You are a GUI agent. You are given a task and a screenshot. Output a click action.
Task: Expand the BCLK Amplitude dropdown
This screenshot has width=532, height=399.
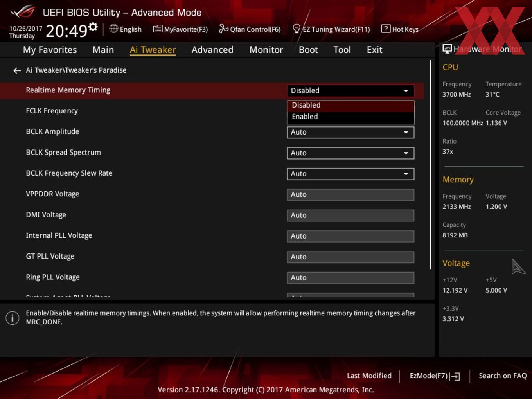(350, 132)
